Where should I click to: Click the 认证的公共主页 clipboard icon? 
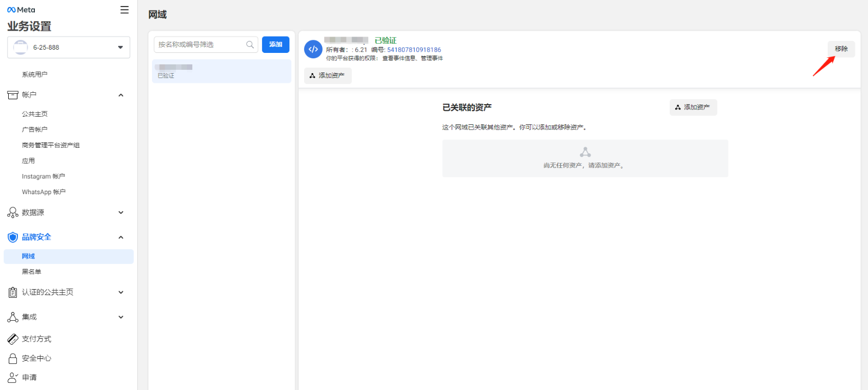(x=13, y=292)
